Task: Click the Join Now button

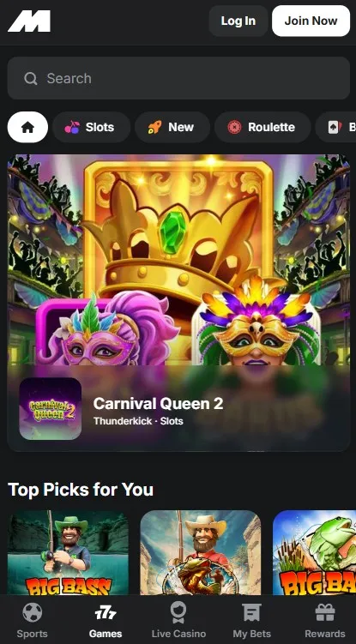Action: coord(311,21)
